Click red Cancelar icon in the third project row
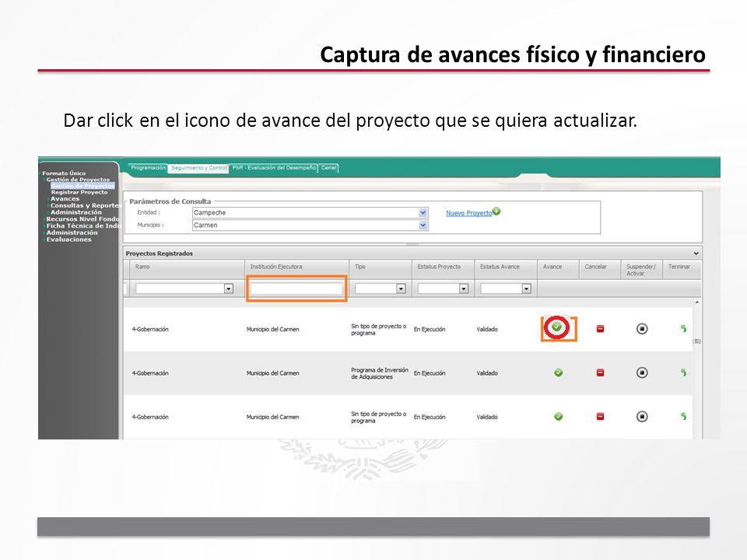This screenshot has height=560, width=747. click(x=600, y=416)
